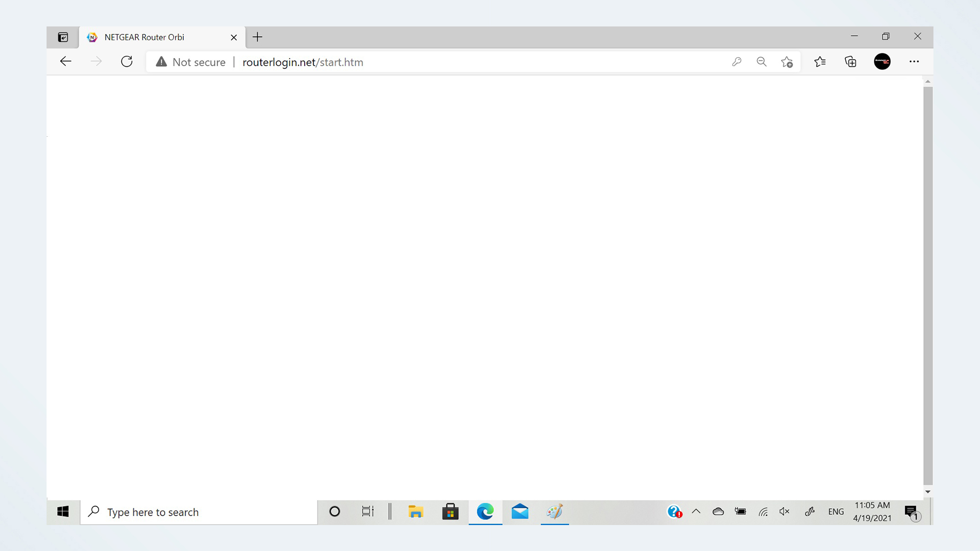Select the NETGEAR Router Orbi tab
The image size is (980, 551).
162,37
